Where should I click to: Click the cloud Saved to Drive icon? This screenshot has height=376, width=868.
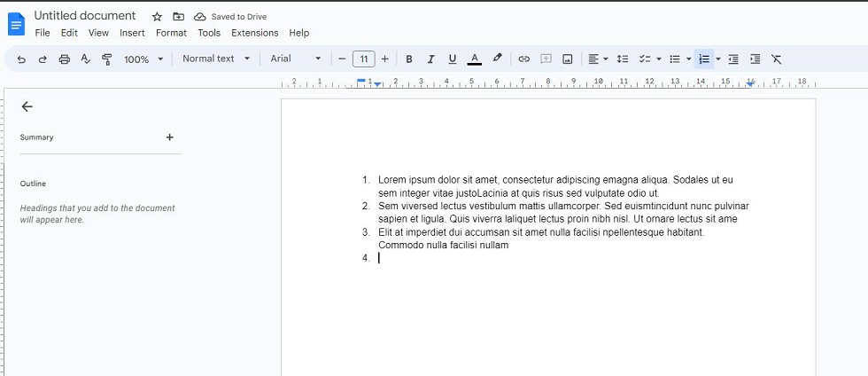tap(200, 17)
